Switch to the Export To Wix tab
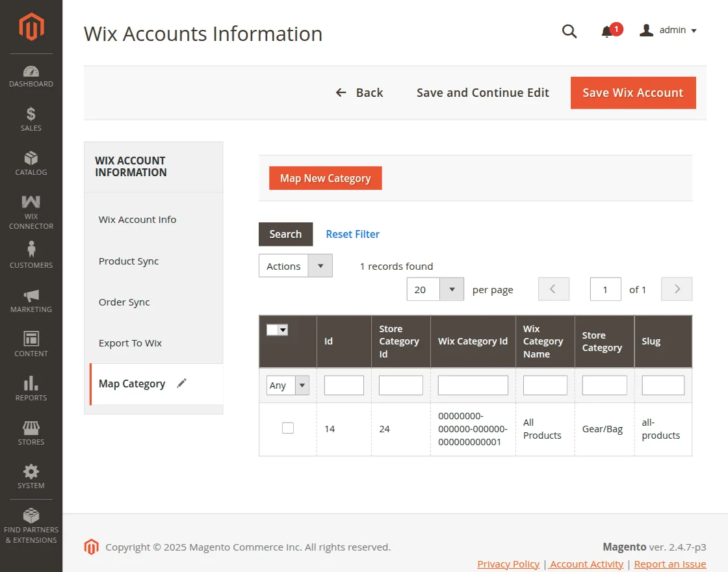Viewport: 728px width, 572px height. pos(130,343)
